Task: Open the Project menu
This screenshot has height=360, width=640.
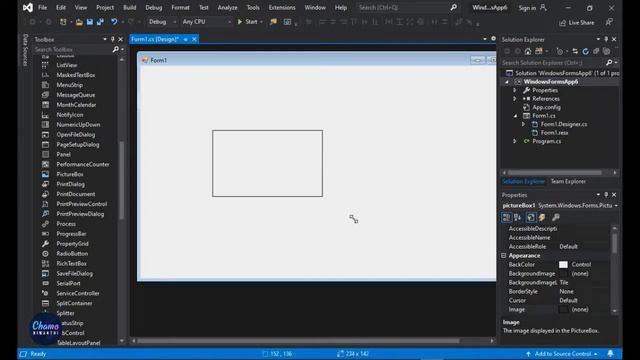Action: 105,7
